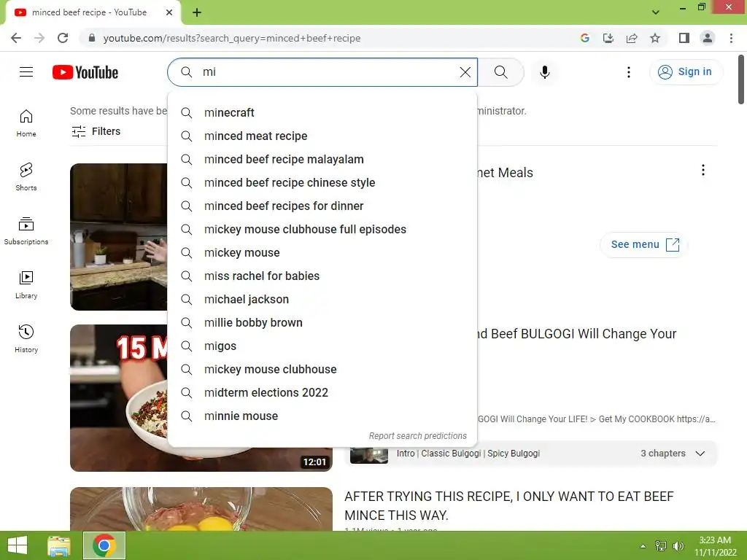Start voice search with the microphone
747x560 pixels.
(544, 72)
